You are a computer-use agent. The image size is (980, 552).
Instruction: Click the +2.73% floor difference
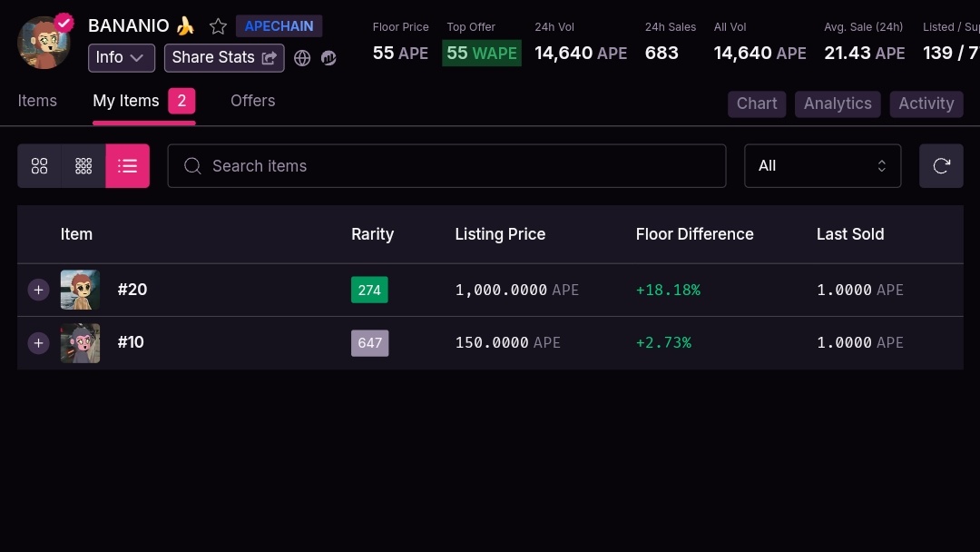(x=663, y=342)
